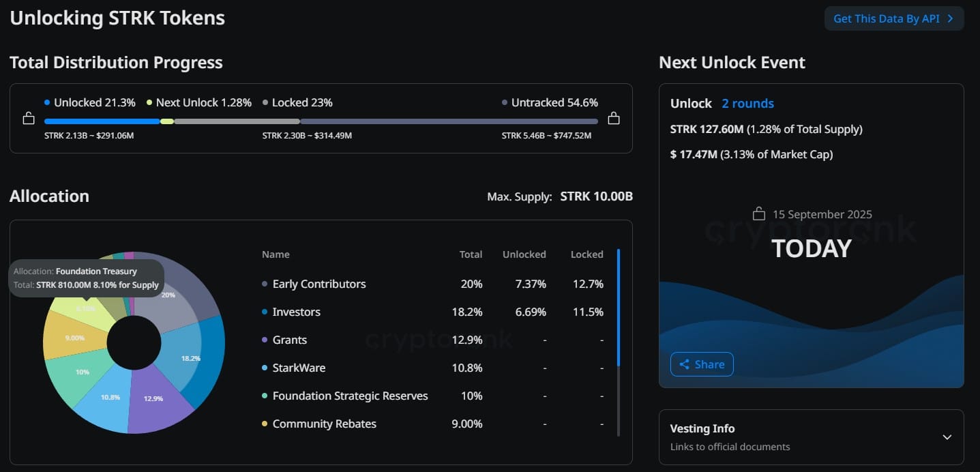The width and height of the screenshot is (980, 472).
Task: Select the grey Locked 23% progress segment
Action: coord(237,121)
